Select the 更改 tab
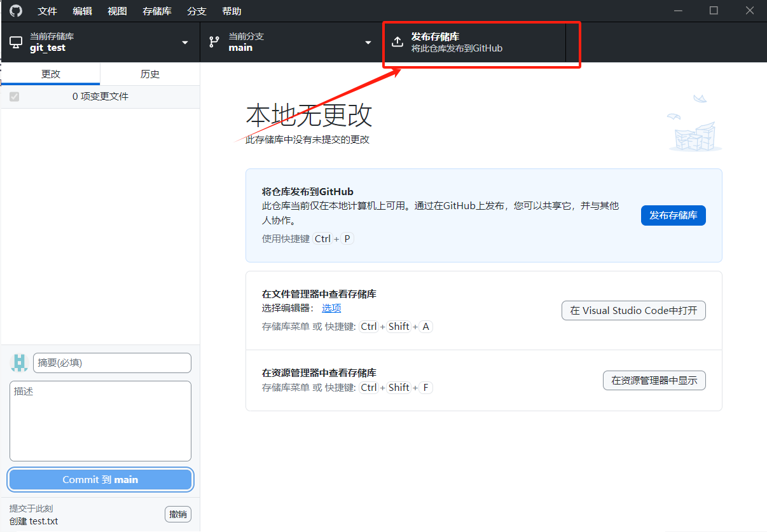Screen dimensions: 767x532 [50, 74]
